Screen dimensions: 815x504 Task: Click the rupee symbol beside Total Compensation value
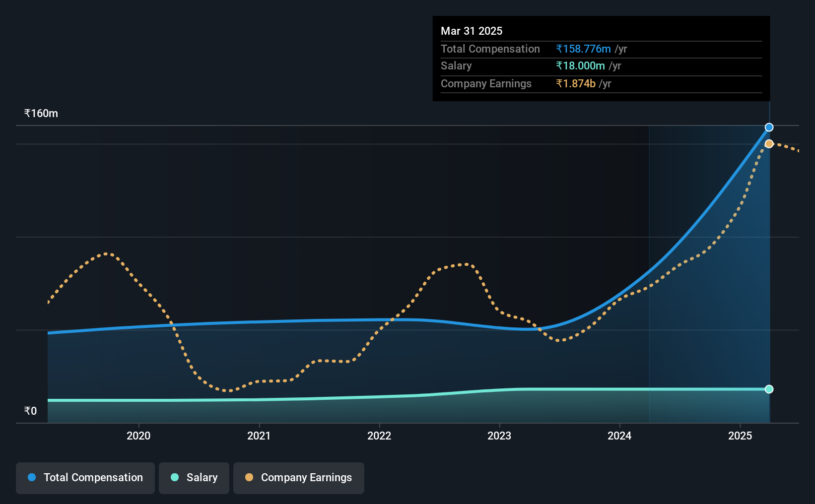point(559,49)
